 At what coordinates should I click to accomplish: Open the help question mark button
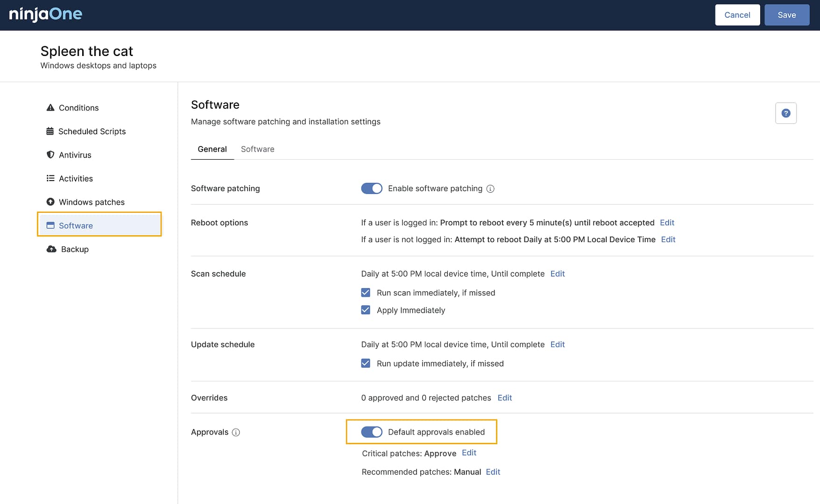pos(785,113)
